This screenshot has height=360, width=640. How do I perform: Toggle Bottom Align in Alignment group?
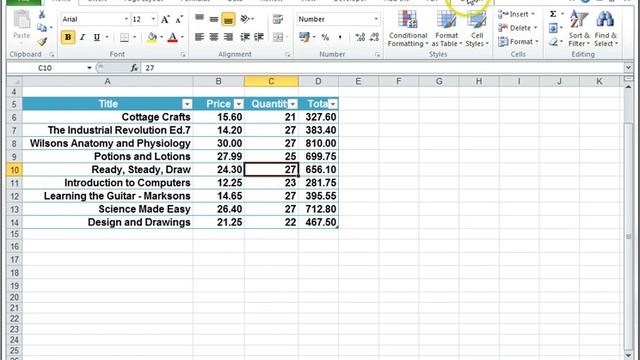(x=228, y=19)
